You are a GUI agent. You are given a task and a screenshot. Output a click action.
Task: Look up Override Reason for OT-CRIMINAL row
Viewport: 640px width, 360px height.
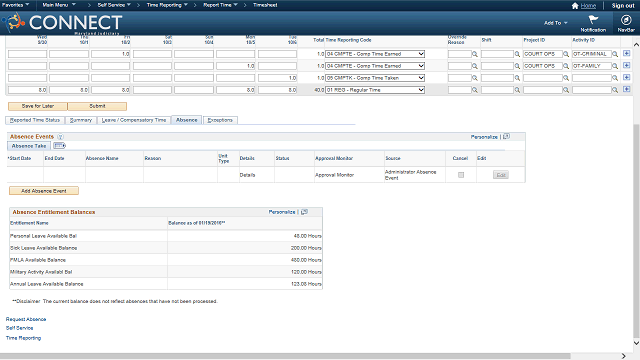(475, 54)
